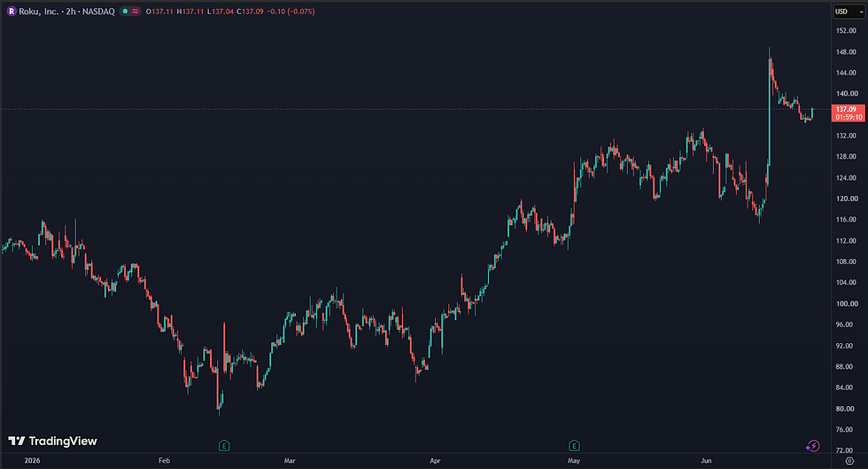Image resolution: width=868 pixels, height=469 pixels.
Task: Click the 104.00 price axis label
Action: click(x=847, y=282)
